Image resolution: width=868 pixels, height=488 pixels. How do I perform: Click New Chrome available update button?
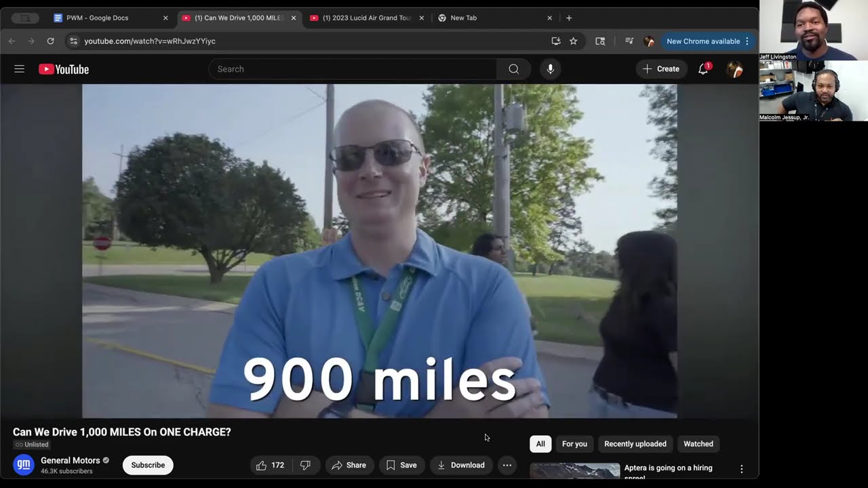click(708, 41)
